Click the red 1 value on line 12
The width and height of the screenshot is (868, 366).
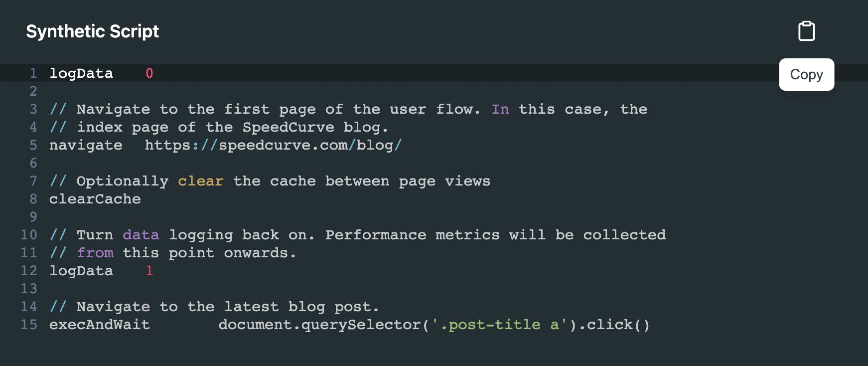[148, 271]
